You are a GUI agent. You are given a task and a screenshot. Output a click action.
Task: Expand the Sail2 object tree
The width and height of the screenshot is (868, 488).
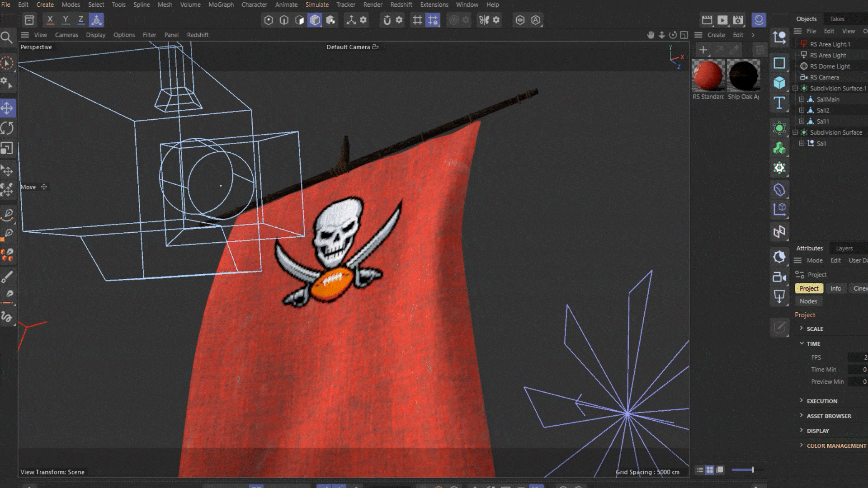pyautogui.click(x=802, y=110)
